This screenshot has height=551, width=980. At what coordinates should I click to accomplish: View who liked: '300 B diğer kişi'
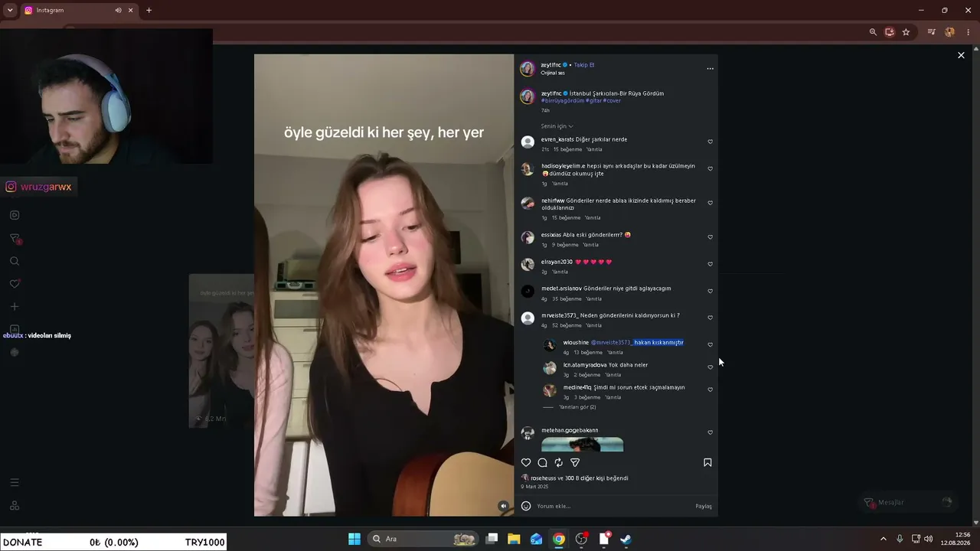point(596,478)
